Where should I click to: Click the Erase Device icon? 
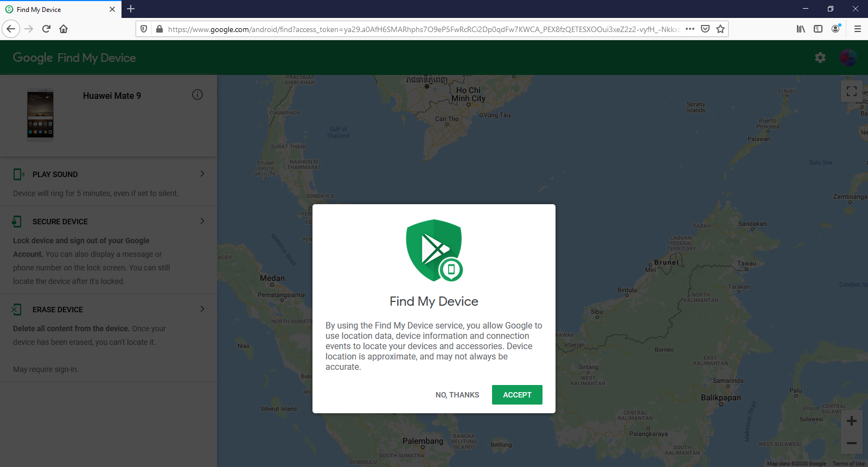pyautogui.click(x=17, y=310)
